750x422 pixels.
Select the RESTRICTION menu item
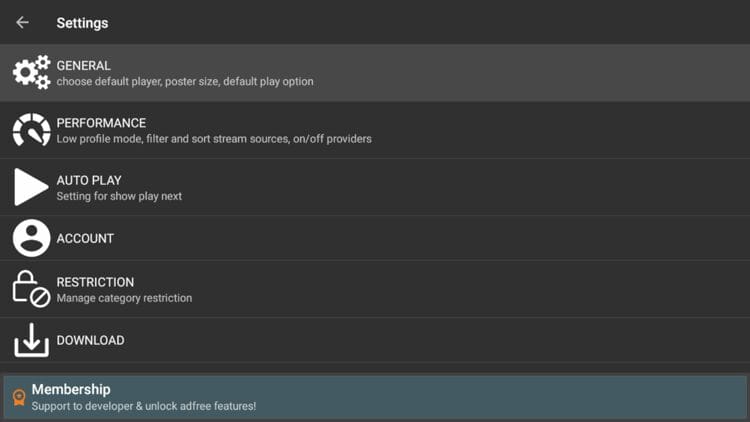tap(95, 282)
